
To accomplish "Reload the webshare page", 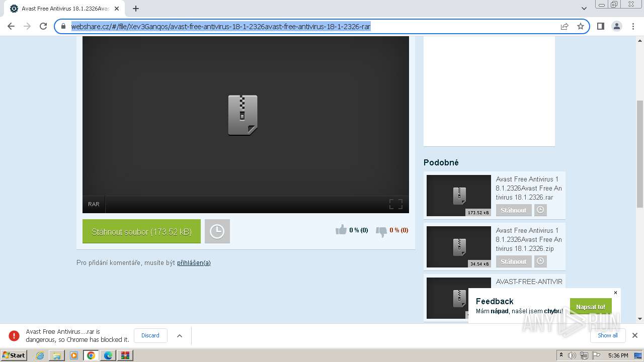I will tap(43, 26).
